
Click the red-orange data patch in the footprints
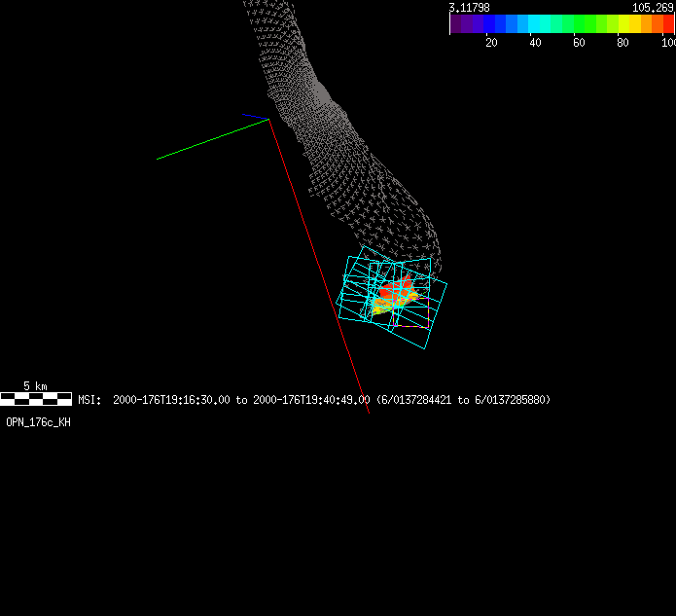click(392, 291)
